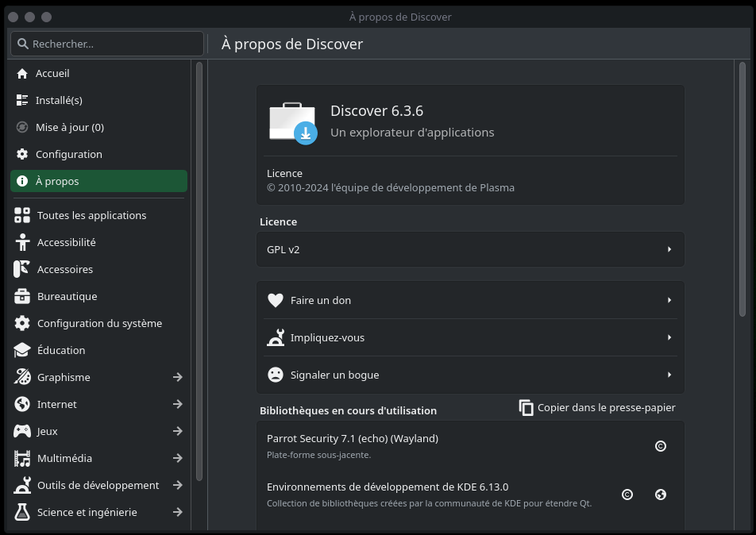Click the Éducation graduation cap icon

(x=22, y=350)
